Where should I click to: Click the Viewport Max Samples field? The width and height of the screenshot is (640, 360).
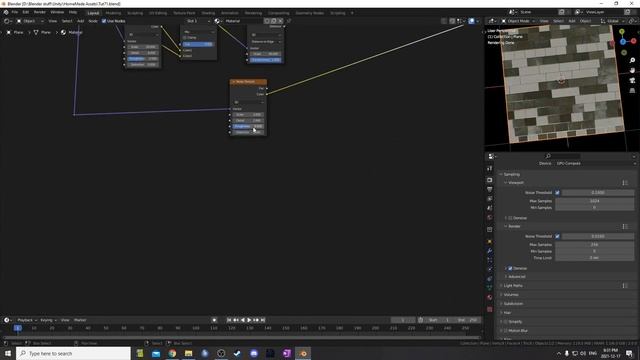coord(595,201)
